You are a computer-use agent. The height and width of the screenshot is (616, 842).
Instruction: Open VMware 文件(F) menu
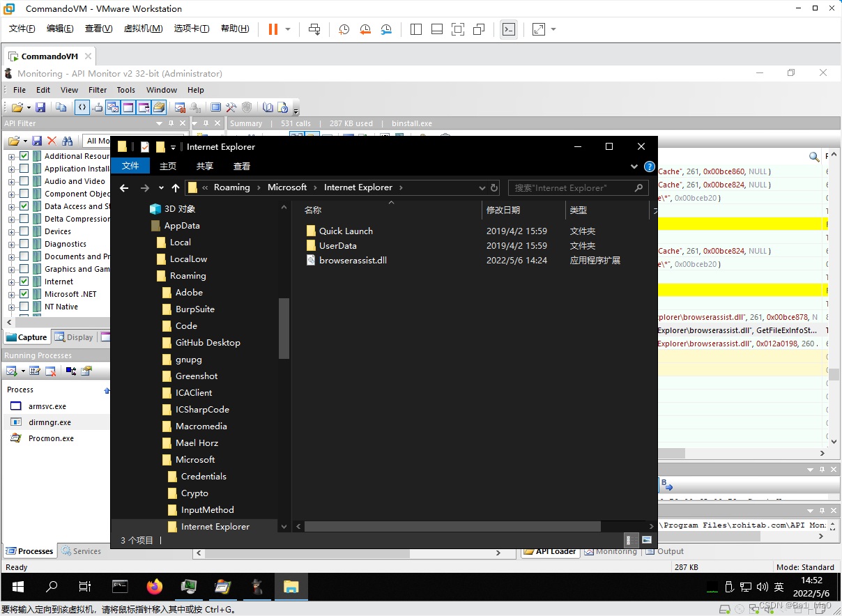(22, 29)
